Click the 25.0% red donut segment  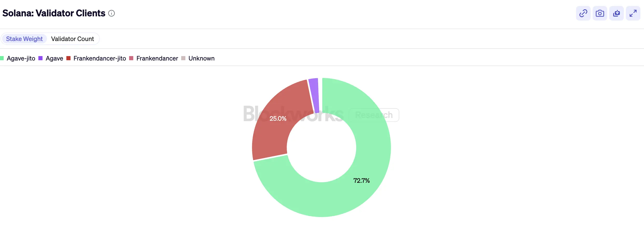tap(278, 118)
